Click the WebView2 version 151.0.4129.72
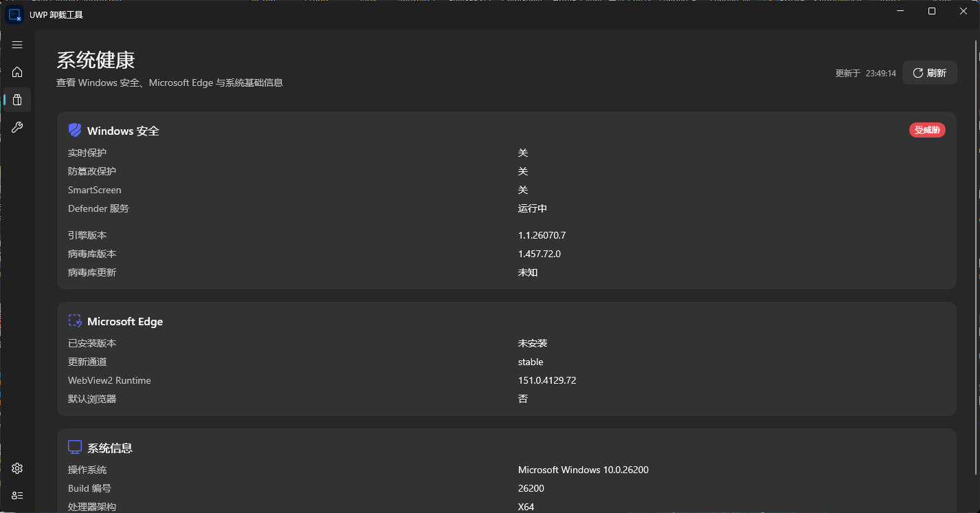980x513 pixels. (x=547, y=380)
